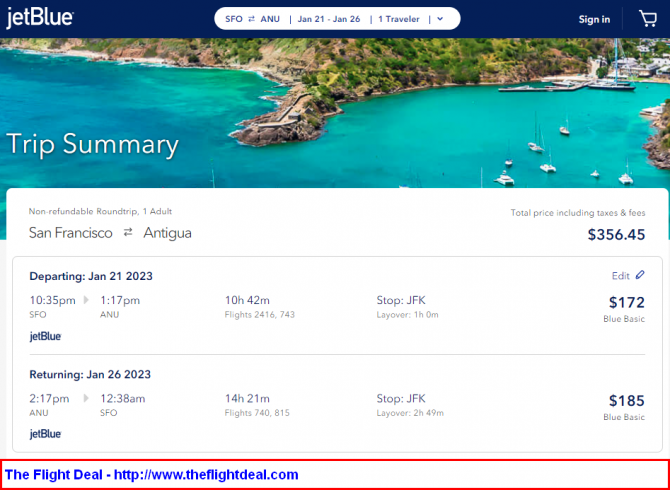This screenshot has width=670, height=490.
Task: Click the 12:38am return arrival time
Action: click(x=123, y=399)
